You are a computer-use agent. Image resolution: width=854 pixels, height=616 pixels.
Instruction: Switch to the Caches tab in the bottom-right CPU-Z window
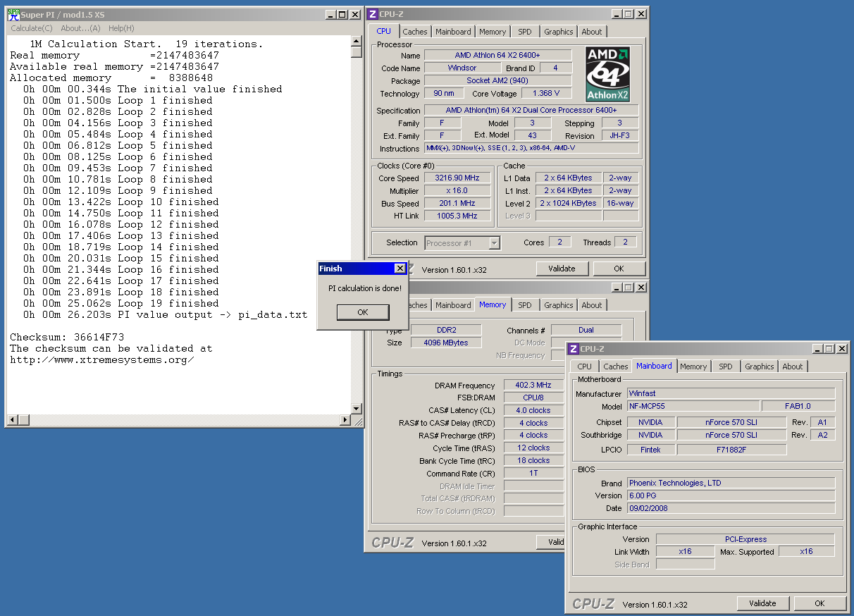click(x=616, y=366)
